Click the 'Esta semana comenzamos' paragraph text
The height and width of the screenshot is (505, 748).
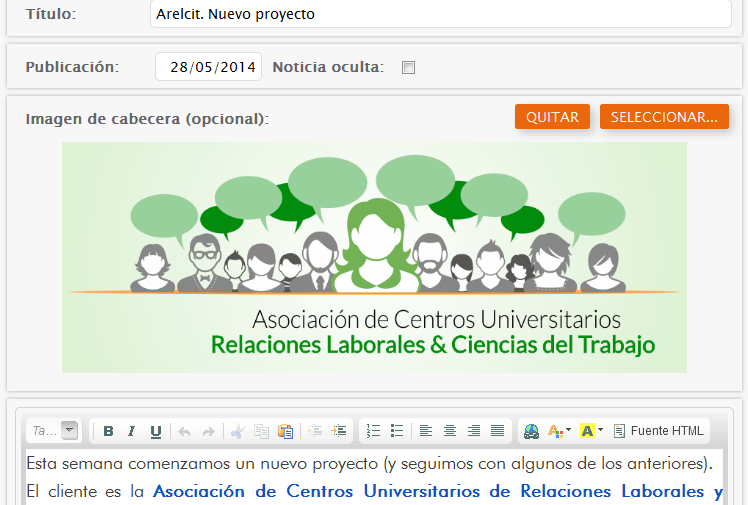(369, 464)
